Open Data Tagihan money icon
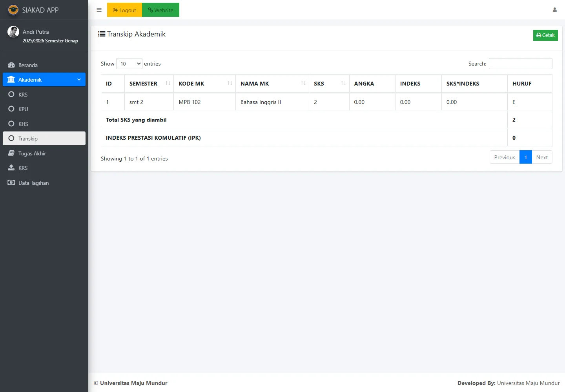This screenshot has width=565, height=392. click(x=11, y=183)
